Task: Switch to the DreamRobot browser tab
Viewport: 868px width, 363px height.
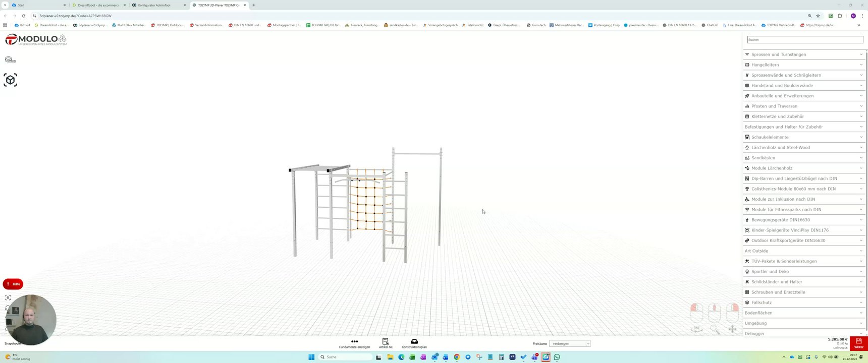Action: (98, 5)
